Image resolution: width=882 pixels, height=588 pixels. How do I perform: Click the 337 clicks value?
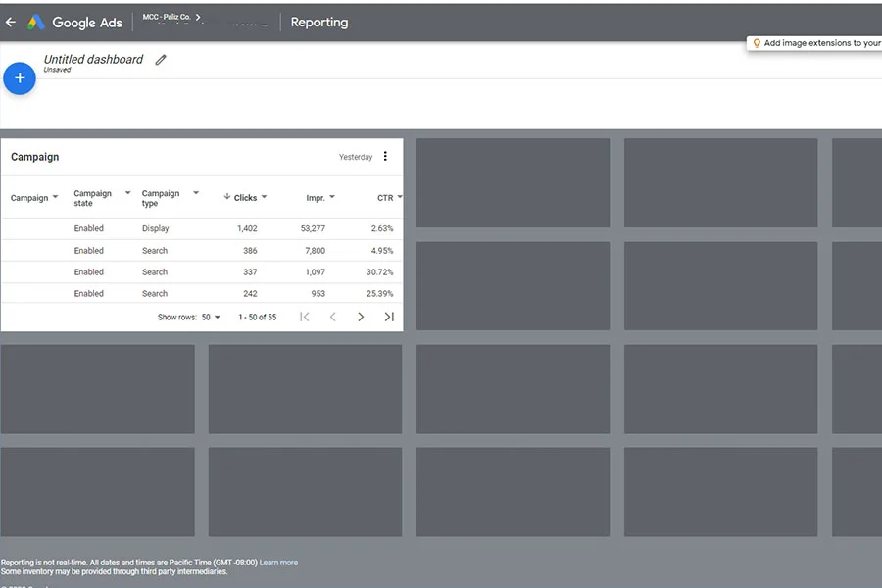(x=250, y=271)
